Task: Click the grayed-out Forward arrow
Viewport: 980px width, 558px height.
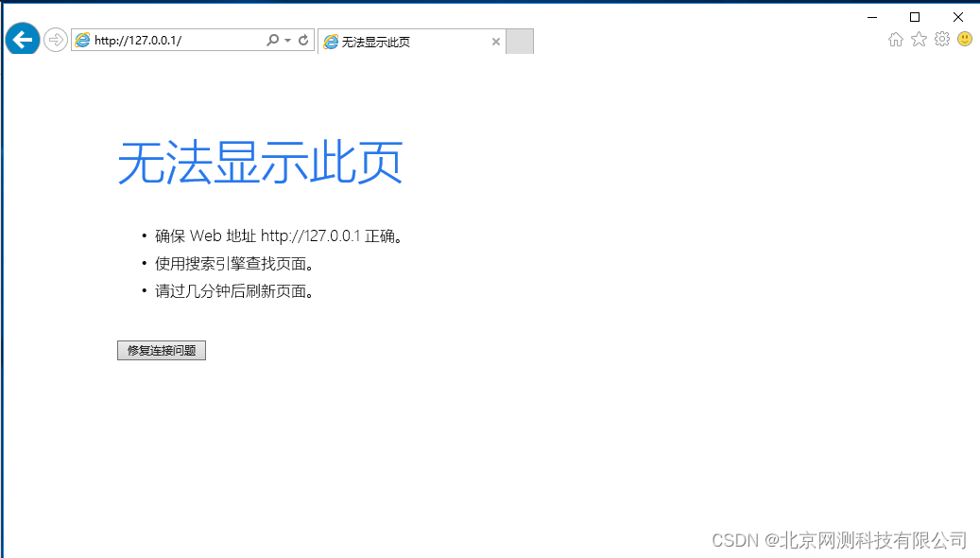Action: (54, 39)
